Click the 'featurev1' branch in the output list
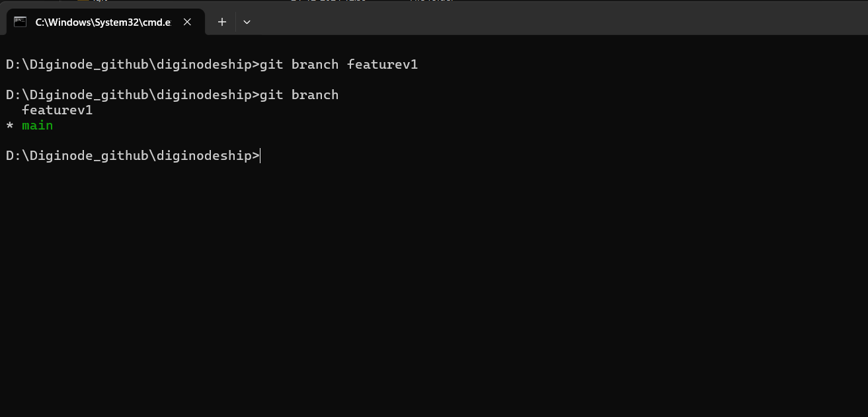The image size is (868, 417). coord(57,110)
